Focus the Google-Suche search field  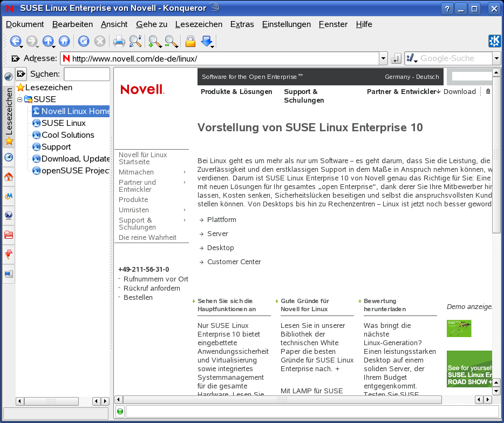click(x=455, y=58)
